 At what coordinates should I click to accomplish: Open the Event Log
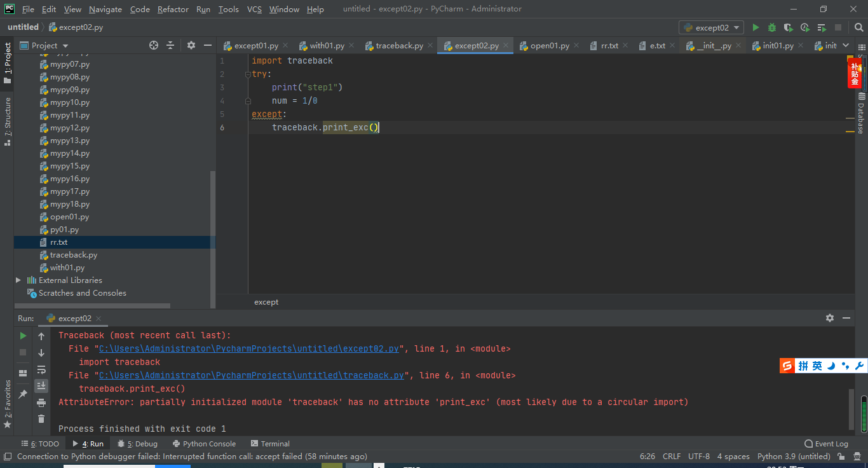coord(826,444)
